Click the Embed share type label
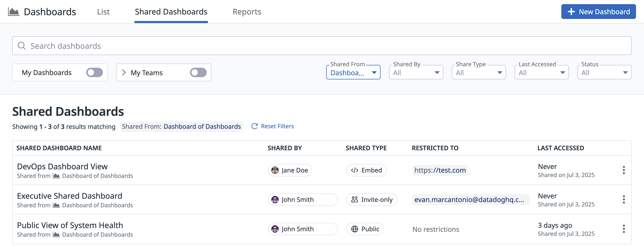Viewport: 644px width, 247px height. [371, 170]
